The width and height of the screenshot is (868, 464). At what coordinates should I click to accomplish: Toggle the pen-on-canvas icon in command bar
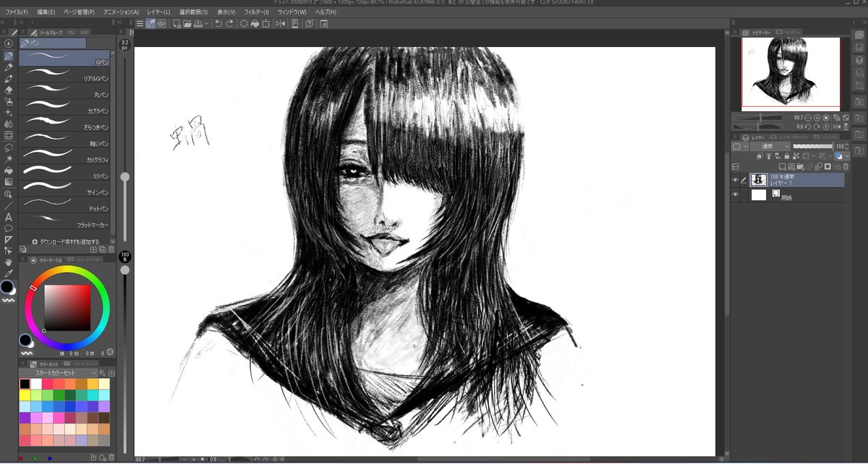[x=150, y=23]
